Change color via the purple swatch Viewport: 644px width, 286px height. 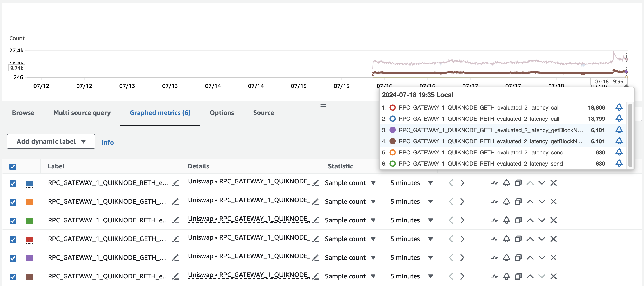pyautogui.click(x=30, y=258)
